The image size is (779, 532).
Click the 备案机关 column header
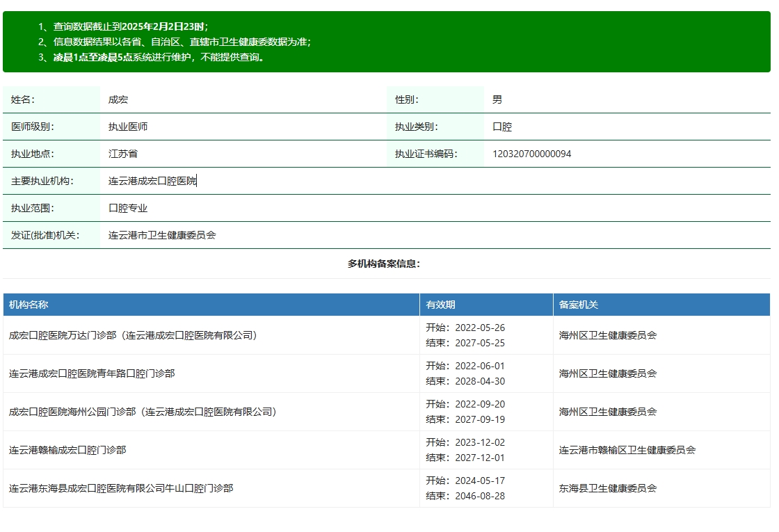(579, 305)
